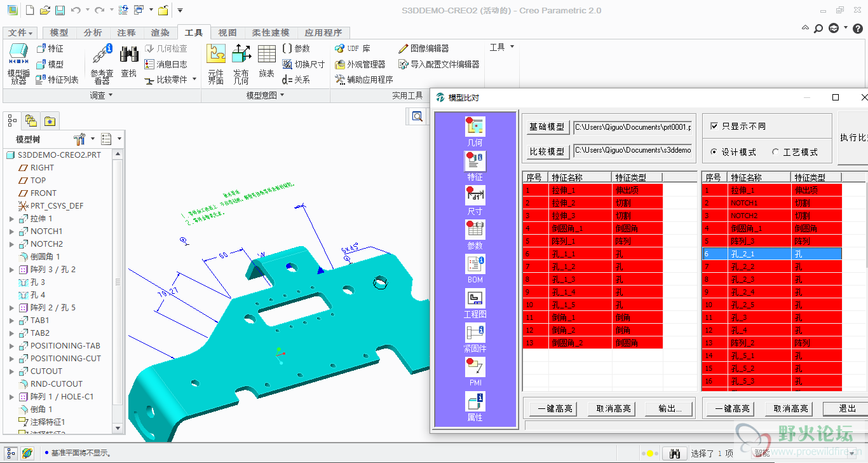Select 工程图 drawing category in compare sidebar

(475, 303)
